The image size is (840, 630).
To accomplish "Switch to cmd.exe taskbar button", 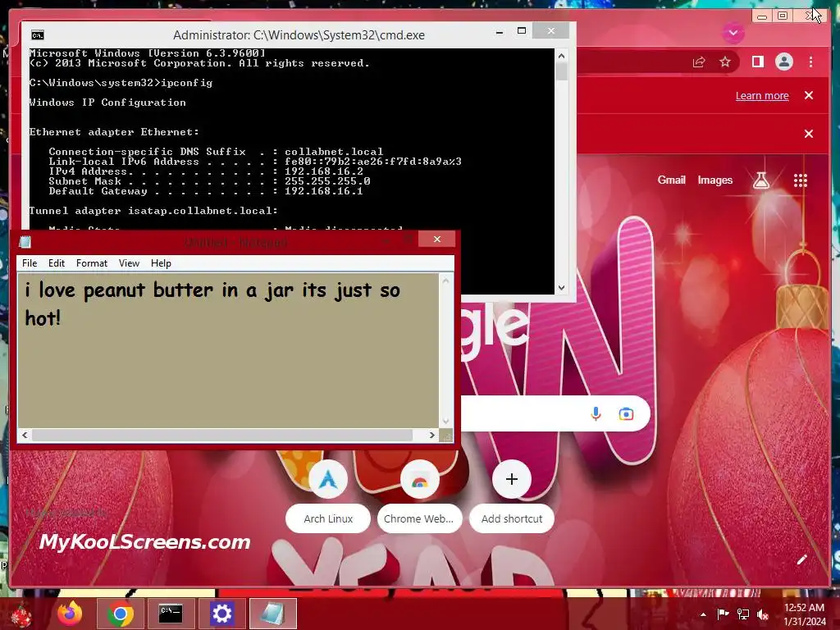I will [171, 614].
